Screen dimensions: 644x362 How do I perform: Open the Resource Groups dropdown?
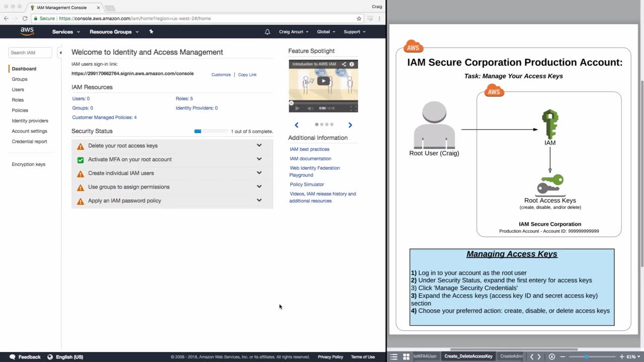(114, 32)
